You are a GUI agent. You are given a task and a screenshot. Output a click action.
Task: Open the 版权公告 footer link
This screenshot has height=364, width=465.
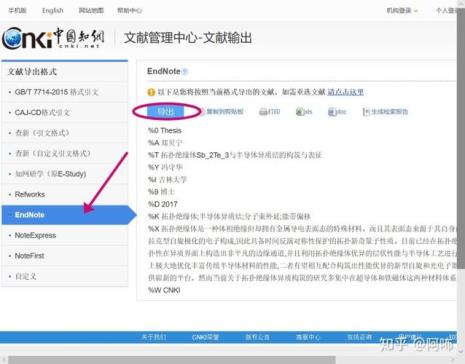click(x=257, y=337)
